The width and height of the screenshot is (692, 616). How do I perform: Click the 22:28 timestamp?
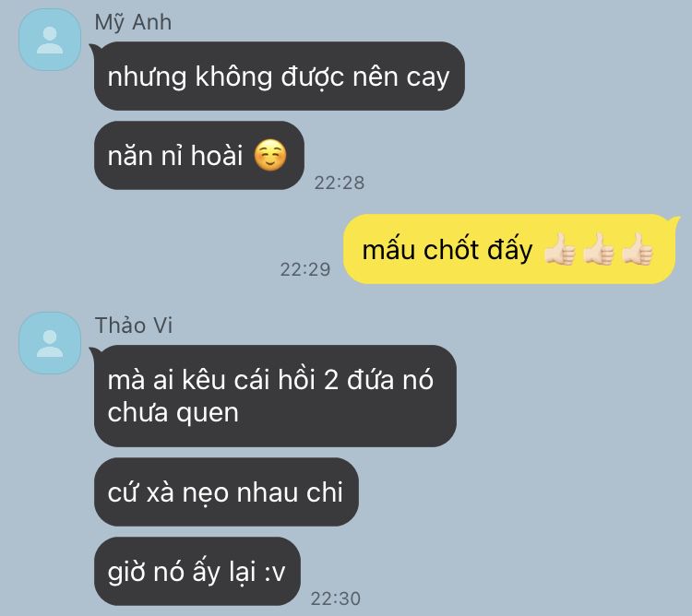[x=340, y=183]
